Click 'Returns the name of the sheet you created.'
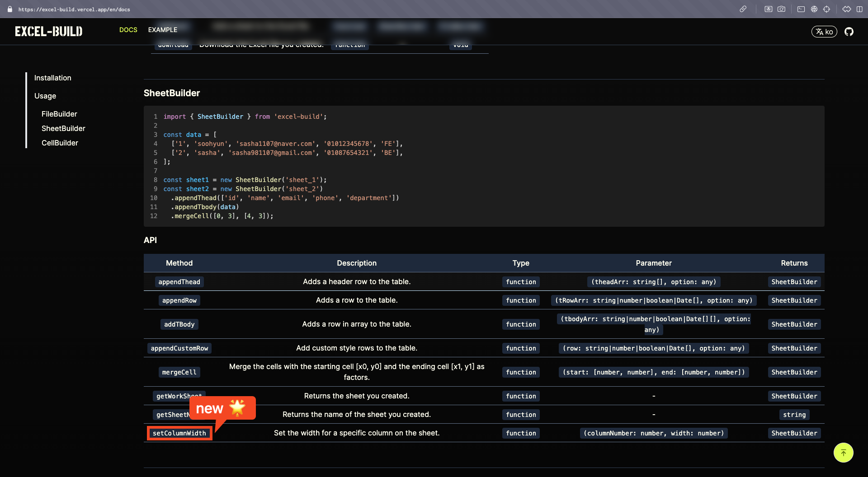This screenshot has height=477, width=868. click(357, 414)
